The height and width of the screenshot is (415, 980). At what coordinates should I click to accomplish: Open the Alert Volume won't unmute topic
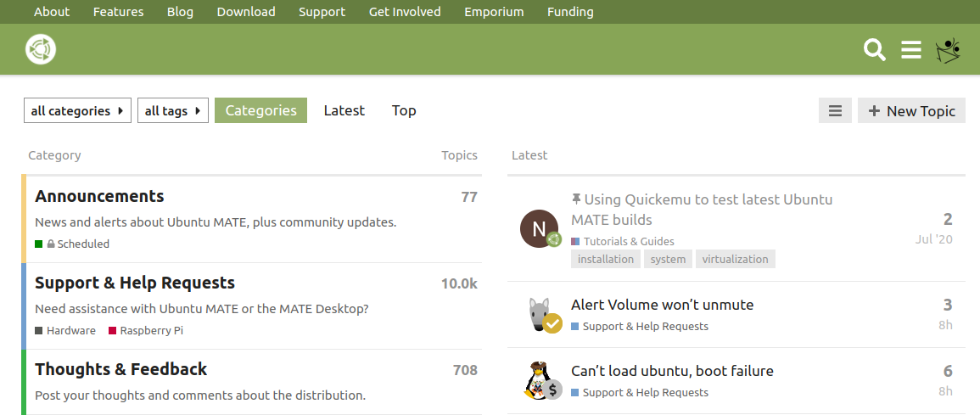click(663, 305)
